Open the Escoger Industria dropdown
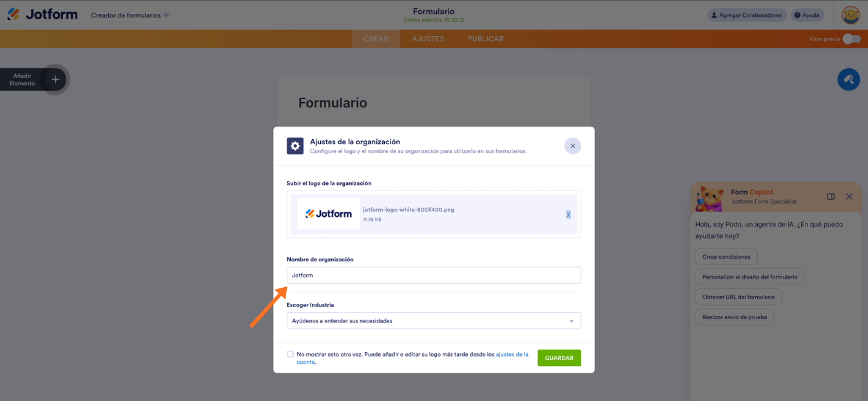The width and height of the screenshot is (868, 401). point(433,321)
